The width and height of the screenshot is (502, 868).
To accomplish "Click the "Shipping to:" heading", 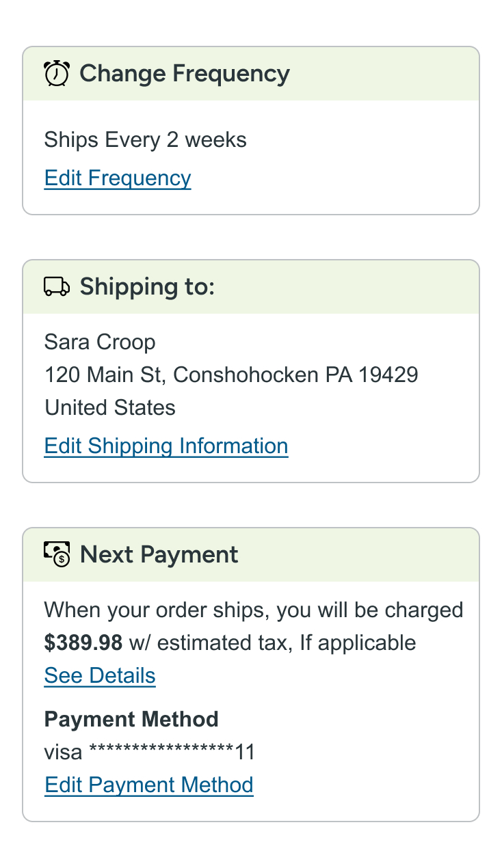I will coord(147,287).
